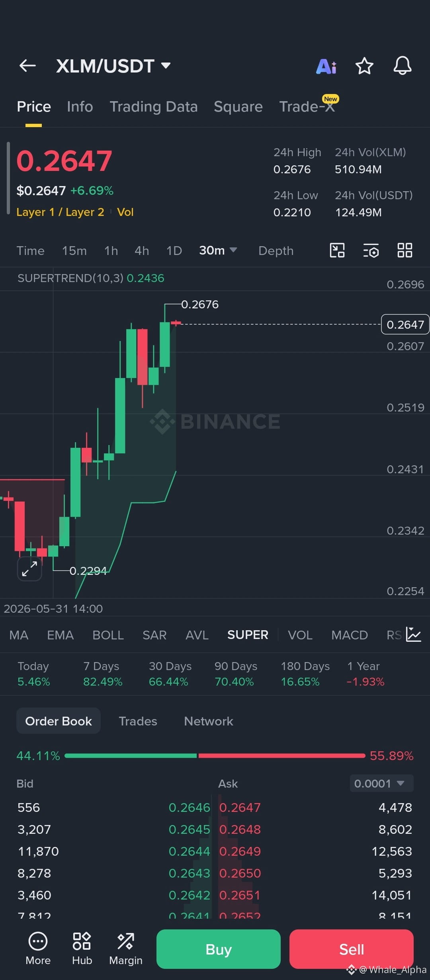Toggle the SUPER indicator

[248, 635]
